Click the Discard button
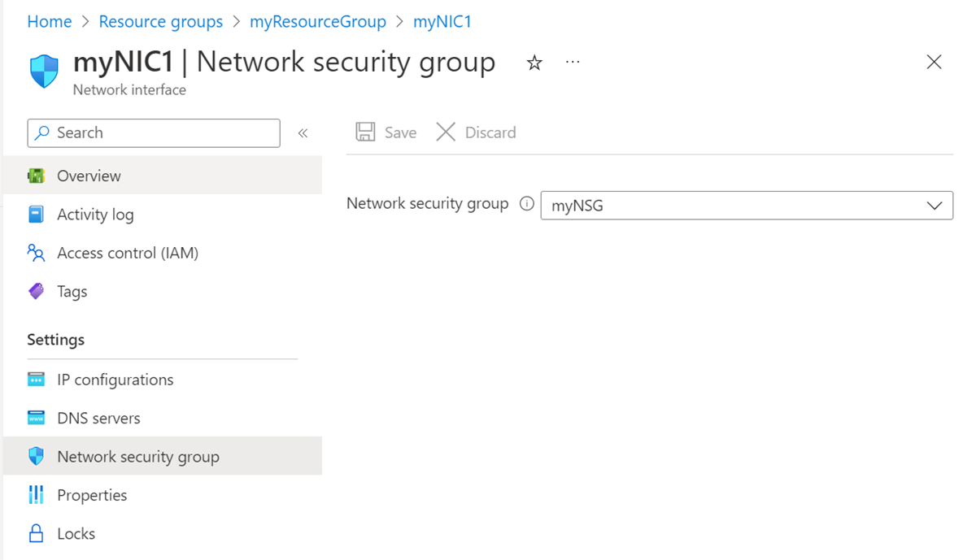Viewport: 976px width, 560px height. point(476,132)
